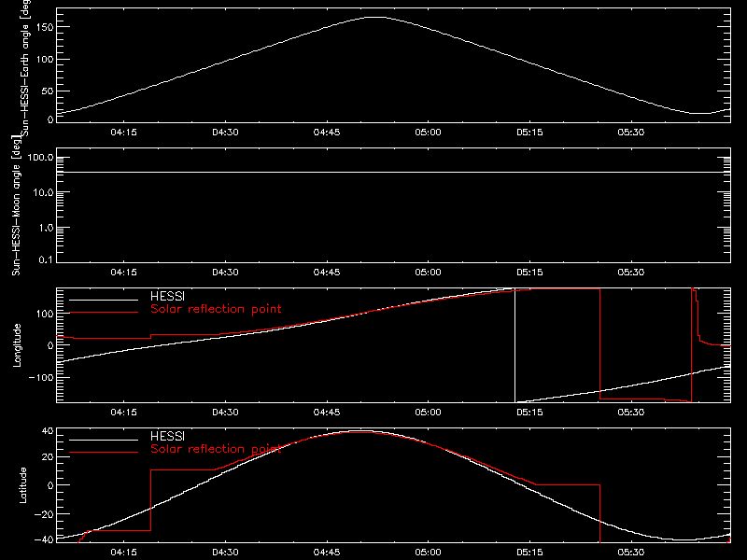
Task: Click the 100 tick on Longitude axis
Action: pyautogui.click(x=45, y=314)
